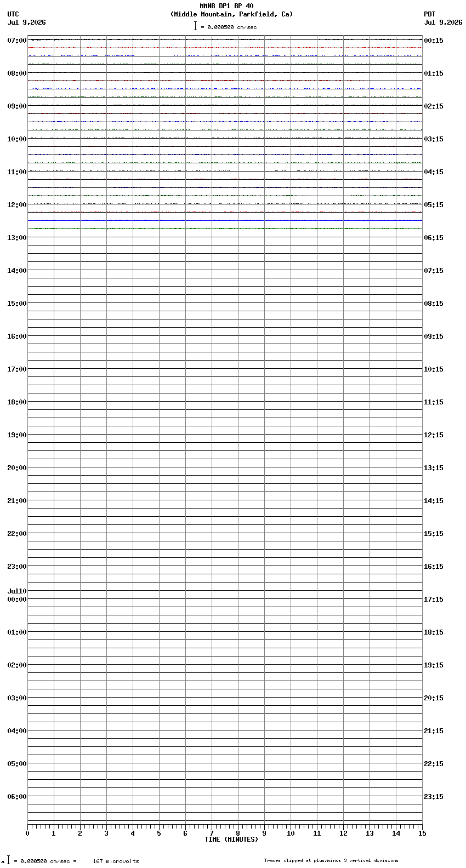Click the minute 0 axis tick label
The image size is (466, 868).
click(27, 833)
